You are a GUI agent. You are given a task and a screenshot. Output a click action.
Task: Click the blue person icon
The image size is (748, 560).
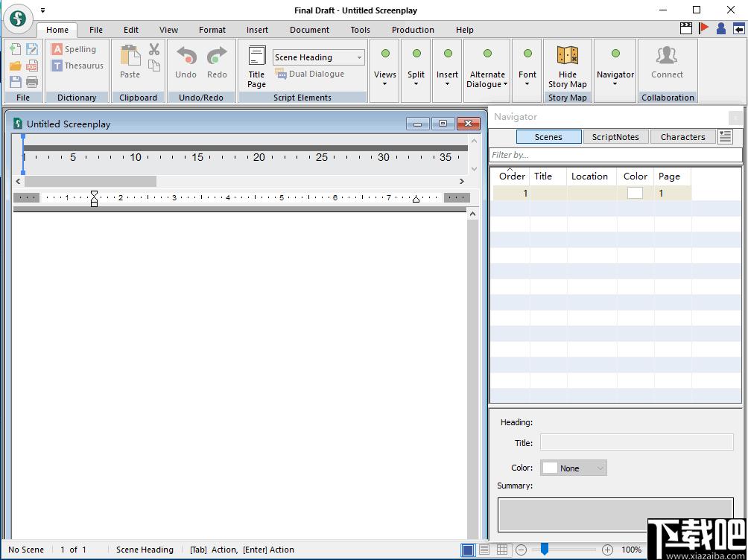point(721,28)
